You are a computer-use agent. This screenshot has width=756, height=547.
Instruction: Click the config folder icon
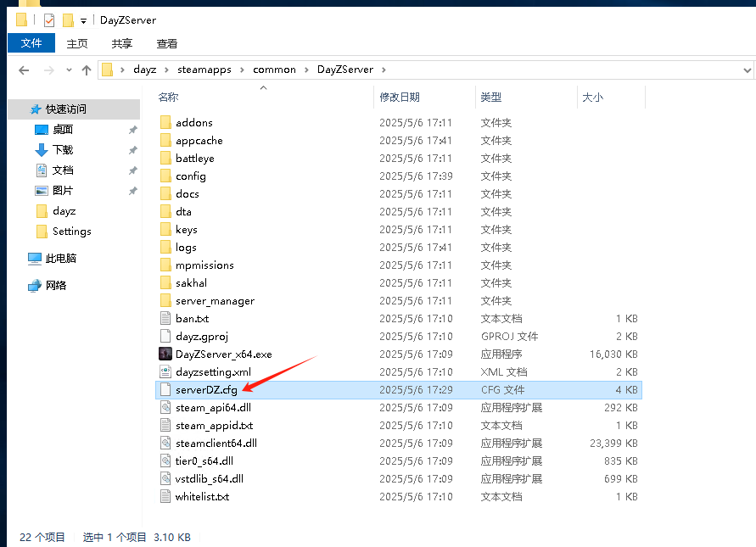(x=165, y=176)
